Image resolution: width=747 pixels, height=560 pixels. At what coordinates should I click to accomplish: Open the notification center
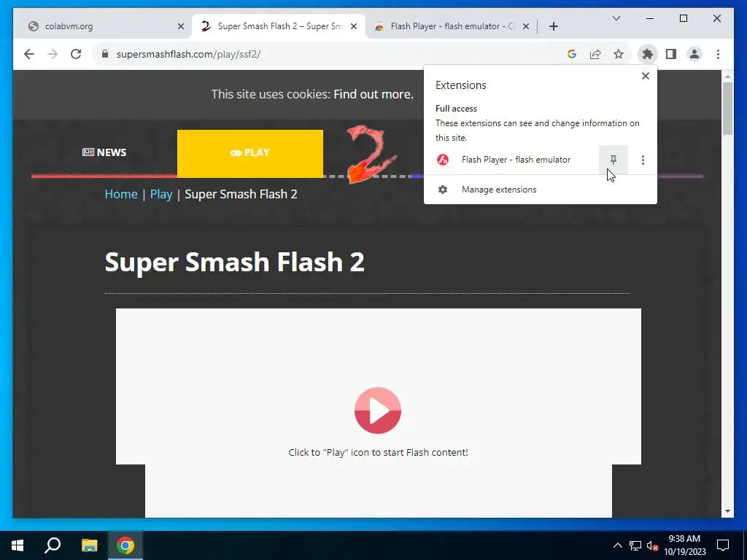723,545
